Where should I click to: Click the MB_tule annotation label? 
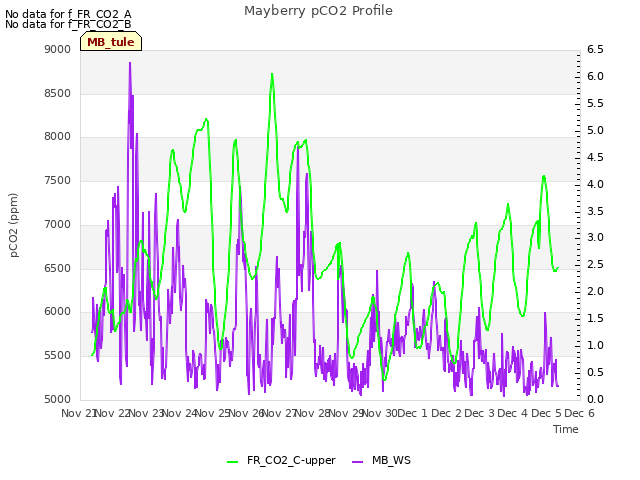(x=111, y=42)
